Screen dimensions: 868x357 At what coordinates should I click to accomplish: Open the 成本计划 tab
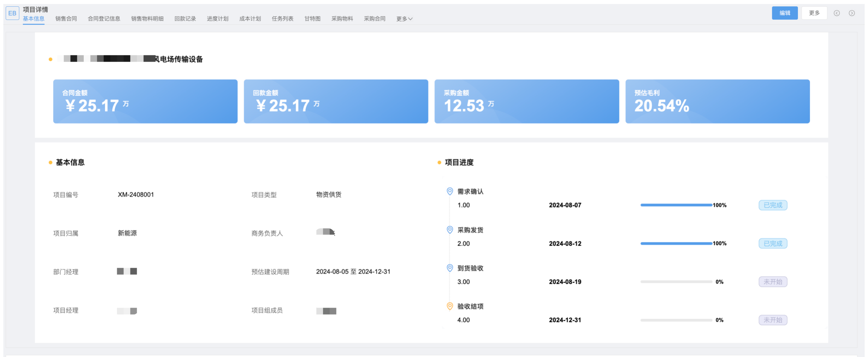point(250,19)
